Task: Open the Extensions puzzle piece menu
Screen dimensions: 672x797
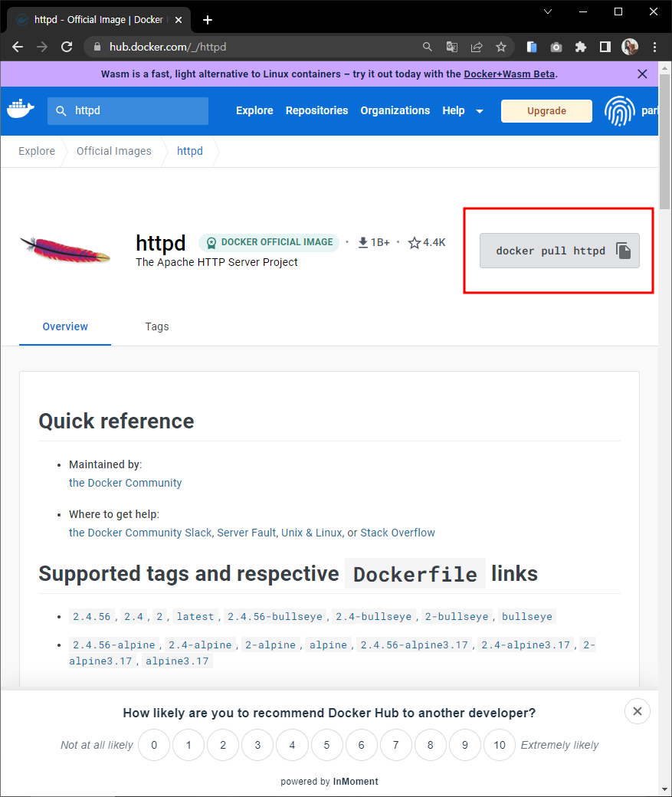Action: 581,47
